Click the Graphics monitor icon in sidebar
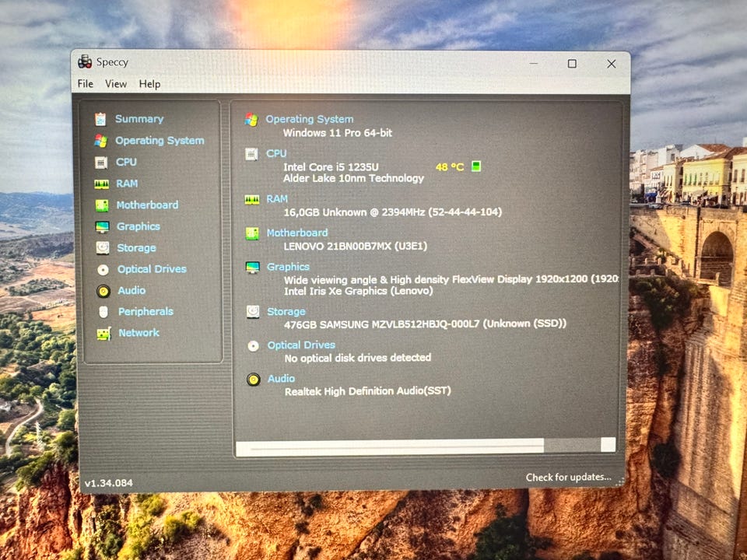This screenshot has width=747, height=560. pyautogui.click(x=102, y=226)
